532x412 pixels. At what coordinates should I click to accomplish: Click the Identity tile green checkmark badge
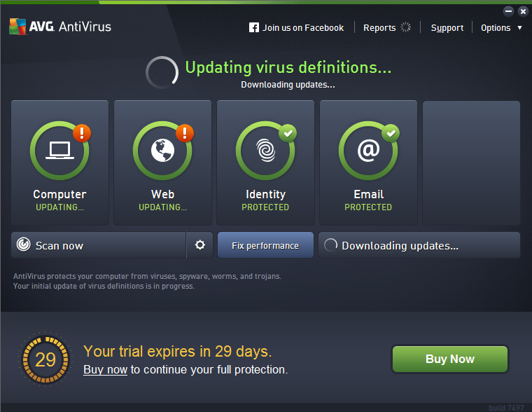coord(288,133)
